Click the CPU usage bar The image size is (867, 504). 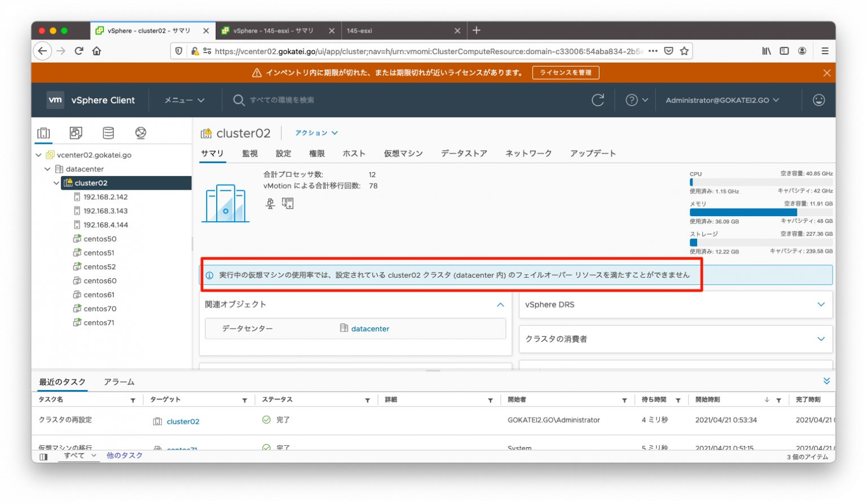click(761, 182)
